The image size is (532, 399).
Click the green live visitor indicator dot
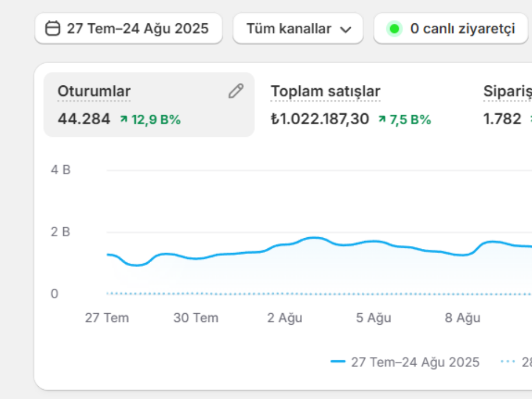click(394, 29)
